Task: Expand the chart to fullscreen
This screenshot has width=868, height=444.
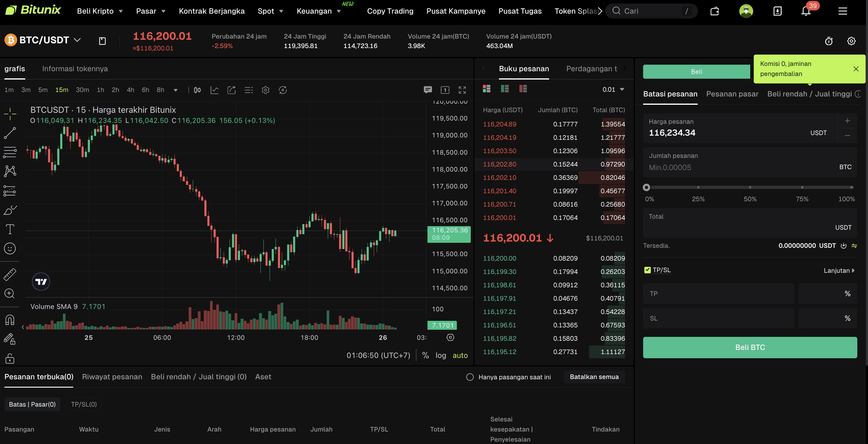Action: point(462,90)
